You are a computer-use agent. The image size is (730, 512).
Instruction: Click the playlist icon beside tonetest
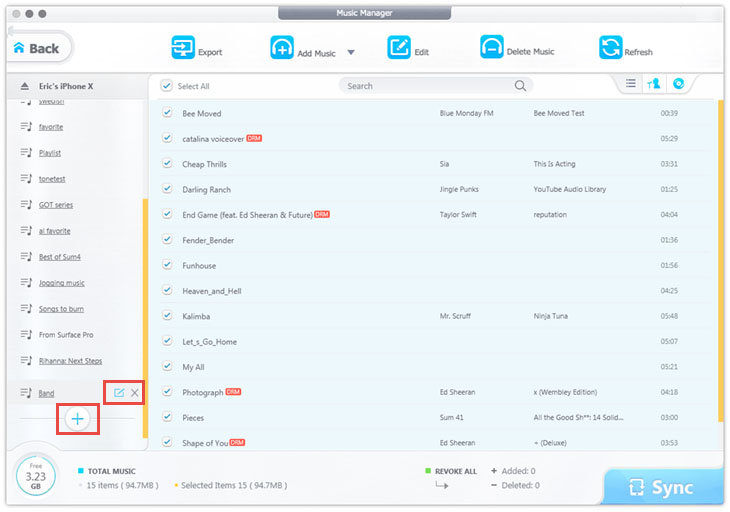point(26,179)
